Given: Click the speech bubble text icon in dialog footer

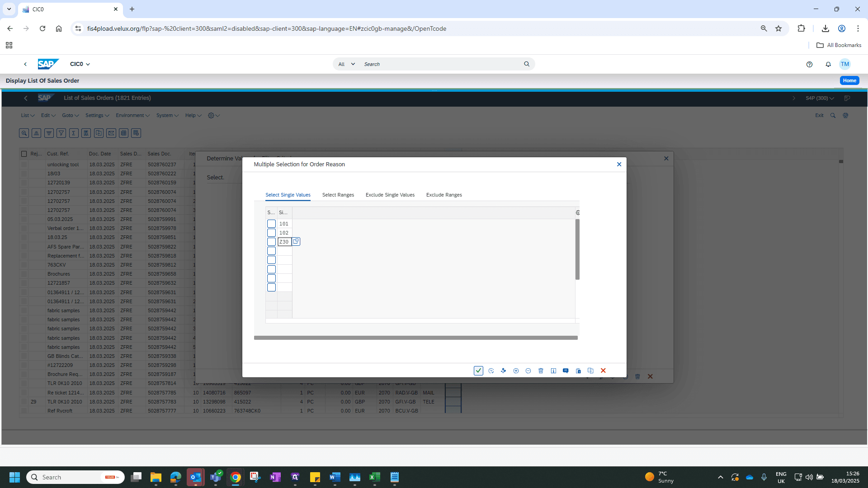Looking at the screenshot, I should (x=566, y=371).
